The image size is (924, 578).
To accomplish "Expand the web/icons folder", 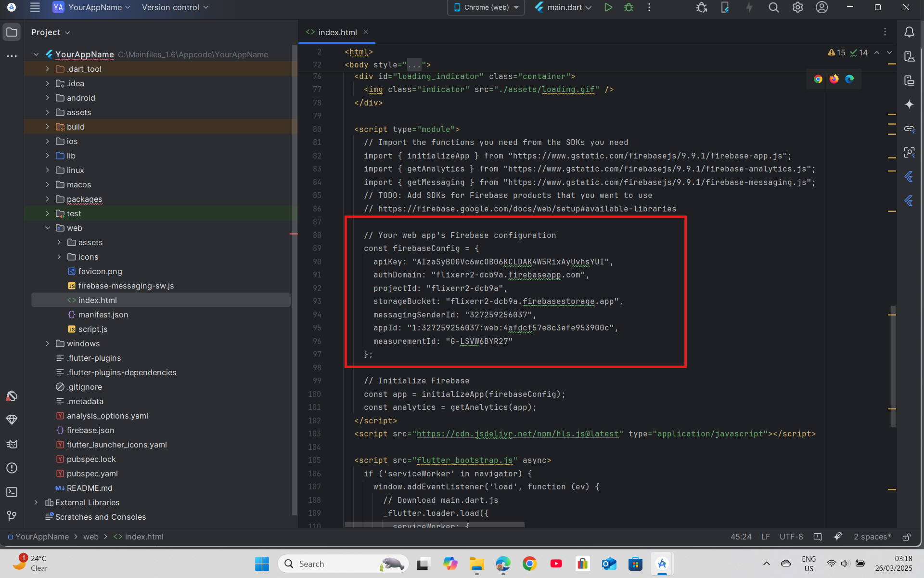I will coord(59,257).
